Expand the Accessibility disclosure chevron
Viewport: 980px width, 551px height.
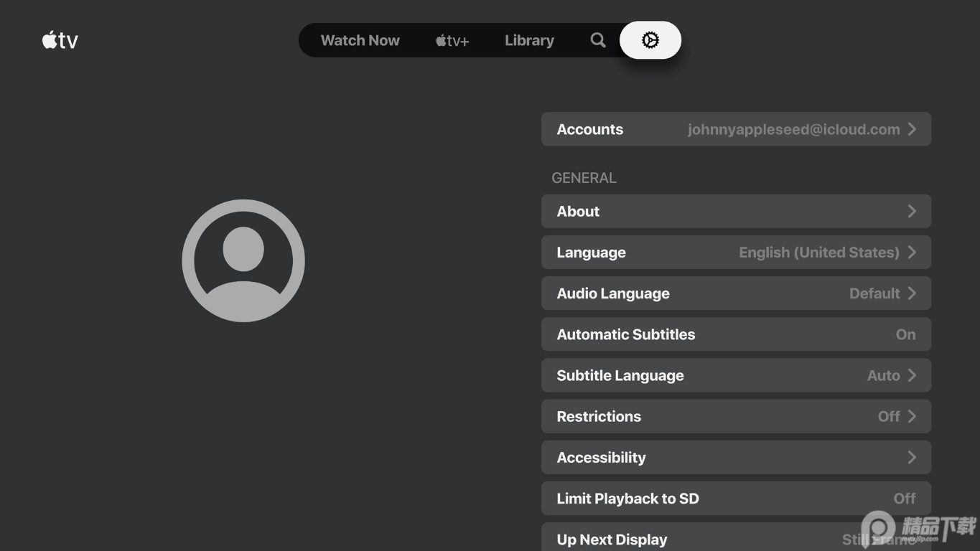tap(912, 457)
